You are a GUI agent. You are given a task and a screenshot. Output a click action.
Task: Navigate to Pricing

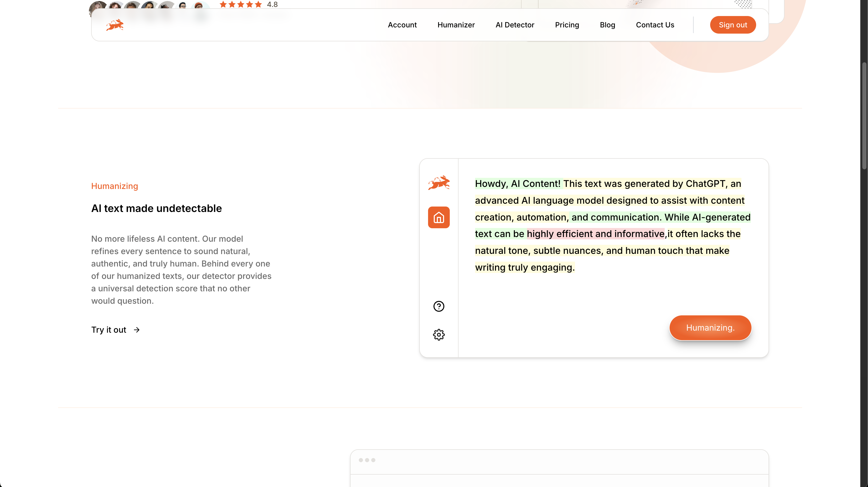[567, 25]
